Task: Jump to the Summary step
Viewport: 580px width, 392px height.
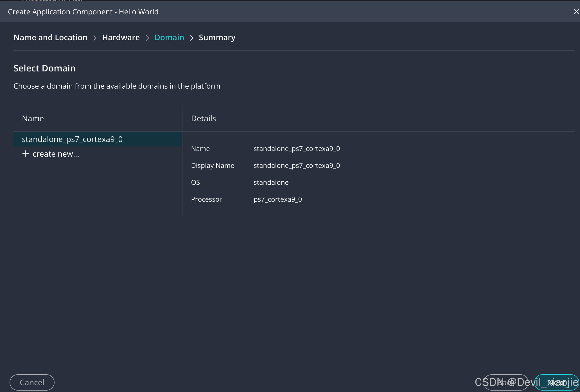Action: 217,37
